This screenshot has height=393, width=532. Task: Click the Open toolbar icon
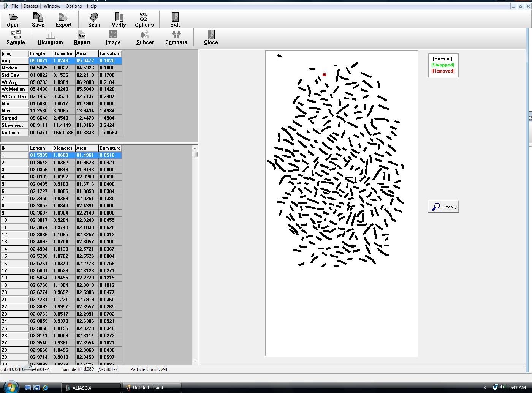click(x=13, y=20)
